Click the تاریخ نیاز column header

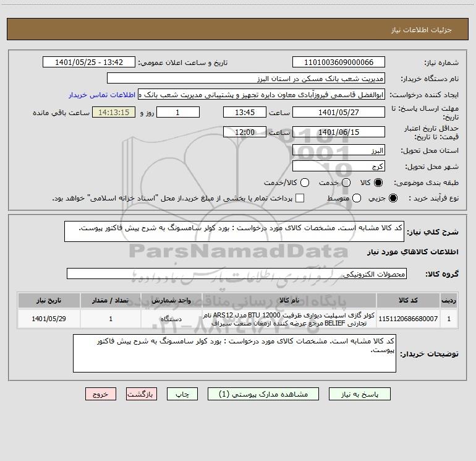49,300
